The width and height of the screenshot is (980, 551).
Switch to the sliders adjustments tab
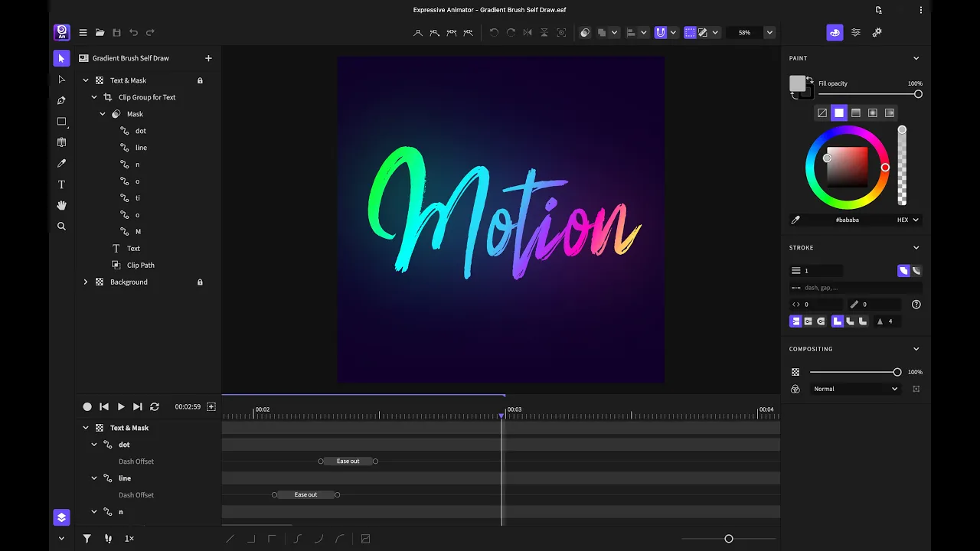(x=856, y=32)
